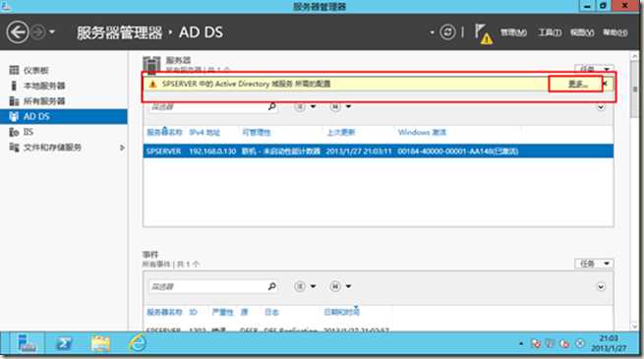Sort events by ID column

coord(193,312)
